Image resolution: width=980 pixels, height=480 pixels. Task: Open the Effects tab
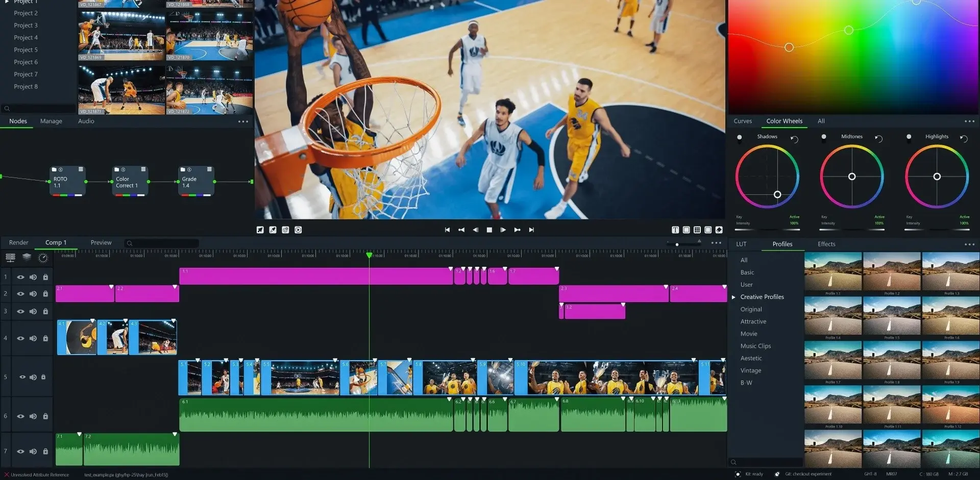(x=826, y=244)
